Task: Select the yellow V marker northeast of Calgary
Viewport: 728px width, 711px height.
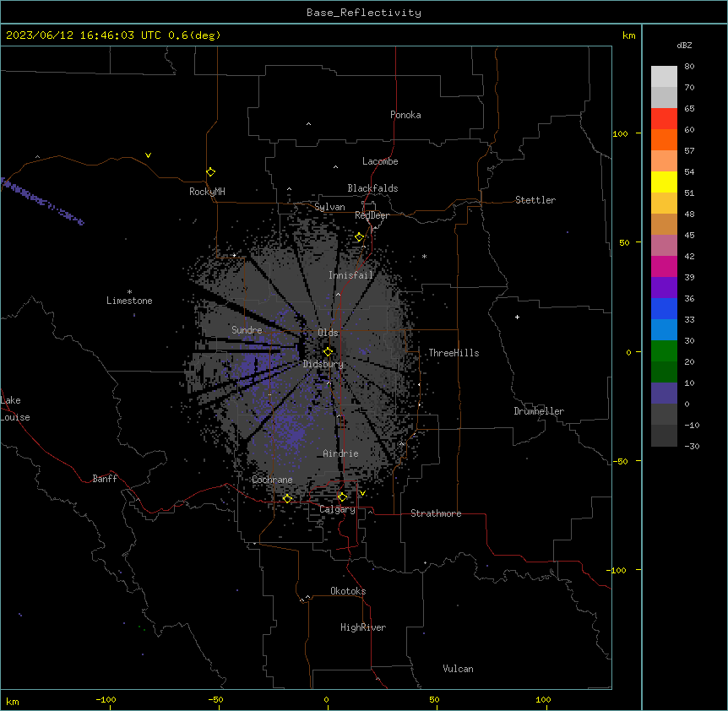Action: point(362,493)
